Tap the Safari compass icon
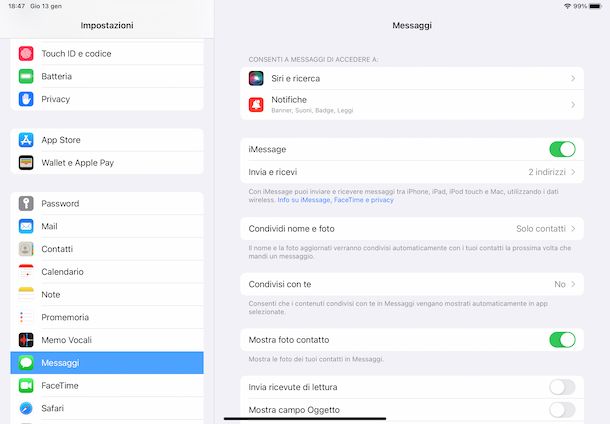The height and width of the screenshot is (424, 610). [26, 408]
